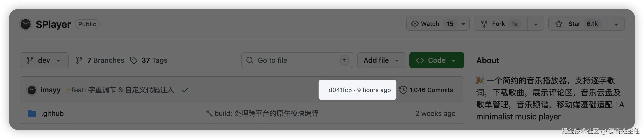Click the eye icon on the Watch button
This screenshot has height=139, width=644.
click(415, 24)
